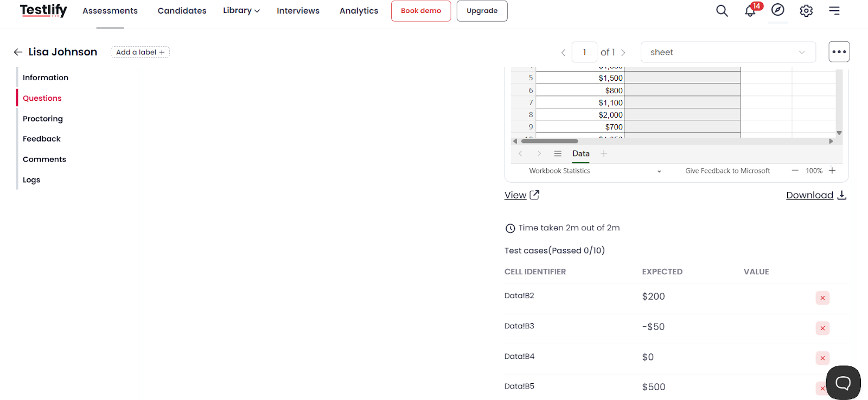Screen dimensions: 868x400
Task: Select the Information sidebar tab
Action: pos(46,78)
